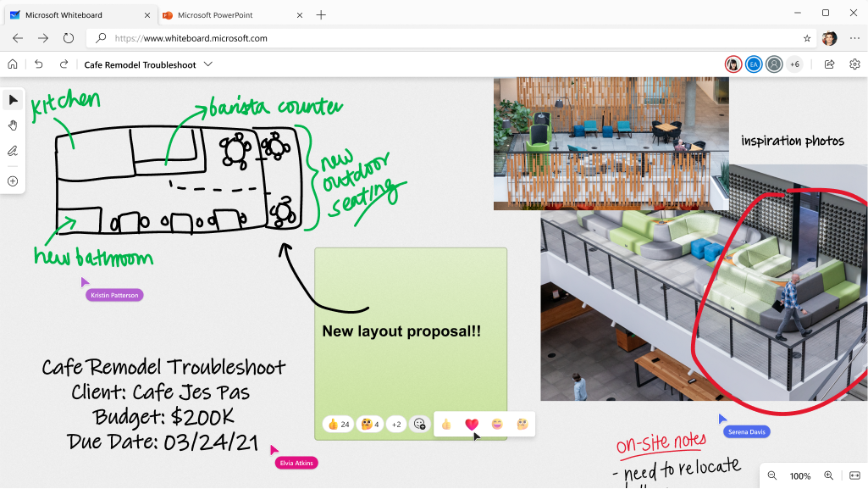Screen dimensions: 868x489
Task: Bookmark this page with the star
Action: (807, 38)
